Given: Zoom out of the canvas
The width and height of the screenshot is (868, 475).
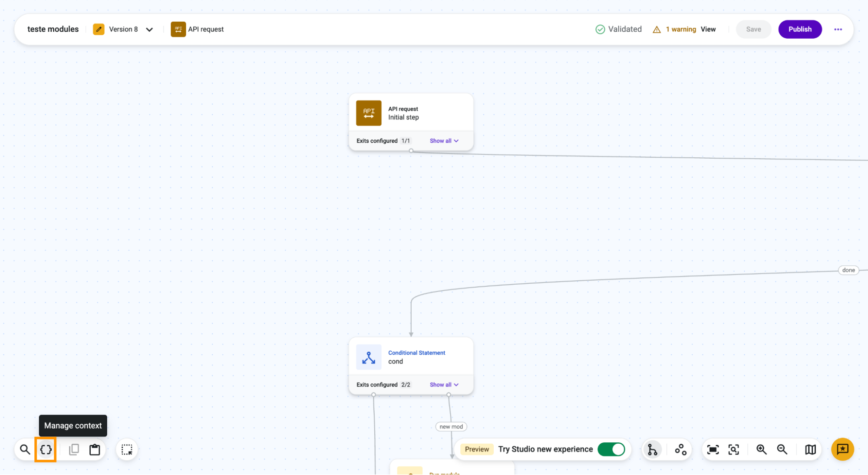Looking at the screenshot, I should pos(782,449).
